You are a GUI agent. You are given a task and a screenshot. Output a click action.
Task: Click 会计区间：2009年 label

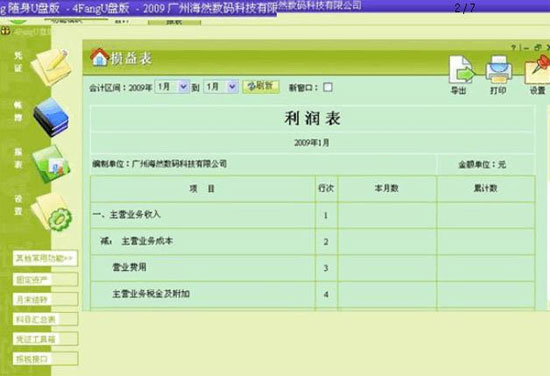pyautogui.click(x=120, y=88)
